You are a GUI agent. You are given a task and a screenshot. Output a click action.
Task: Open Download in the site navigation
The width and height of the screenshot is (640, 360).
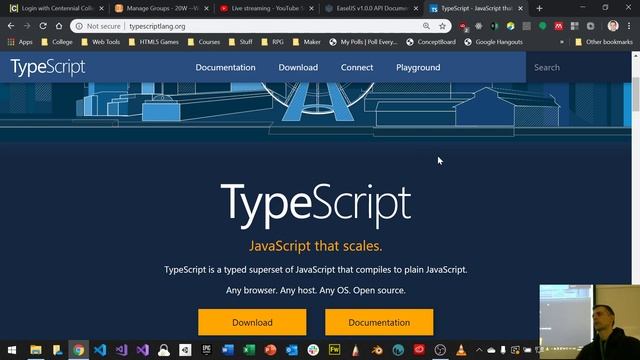[x=298, y=67]
